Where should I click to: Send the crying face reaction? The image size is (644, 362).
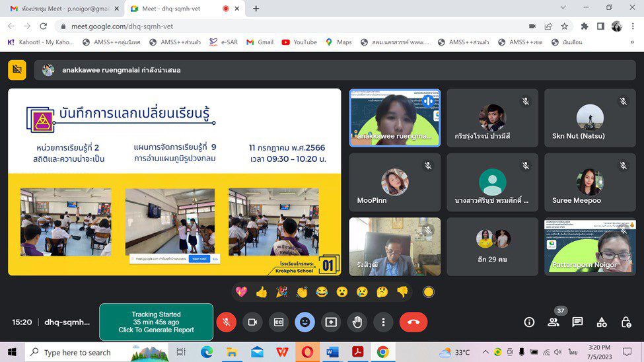coord(362,292)
